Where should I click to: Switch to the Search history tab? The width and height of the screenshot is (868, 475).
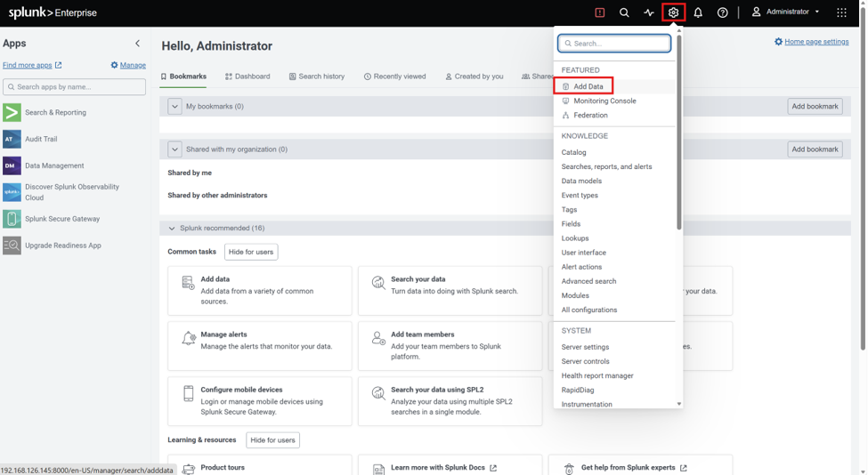[x=317, y=76]
